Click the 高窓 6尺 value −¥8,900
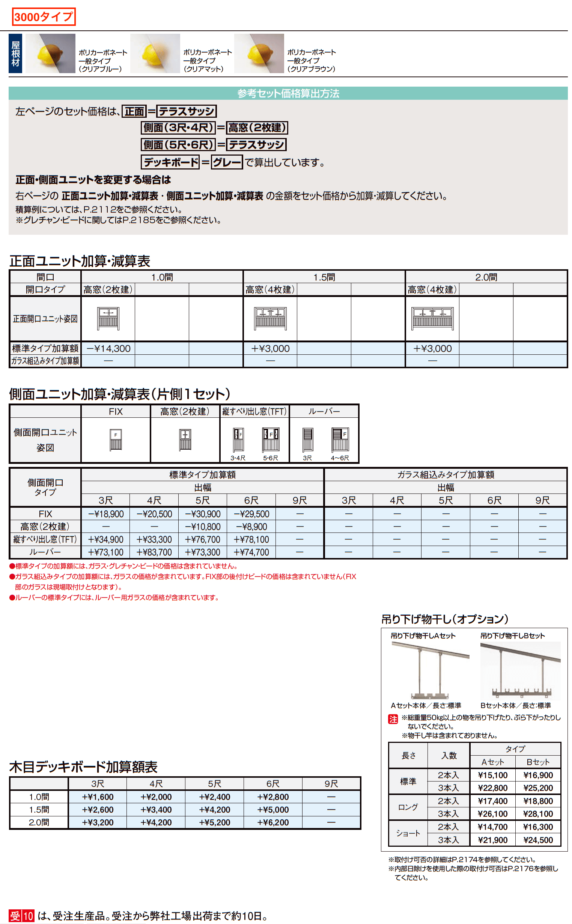Screen dimensions: 572x924 tap(251, 526)
